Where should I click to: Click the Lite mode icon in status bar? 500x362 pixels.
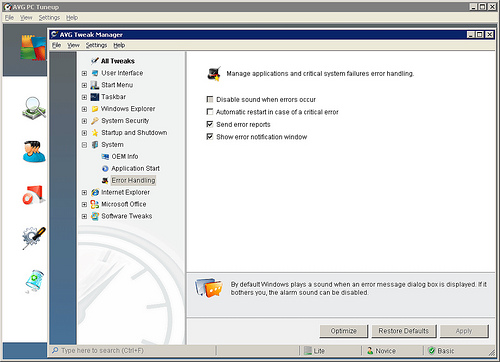(x=308, y=351)
